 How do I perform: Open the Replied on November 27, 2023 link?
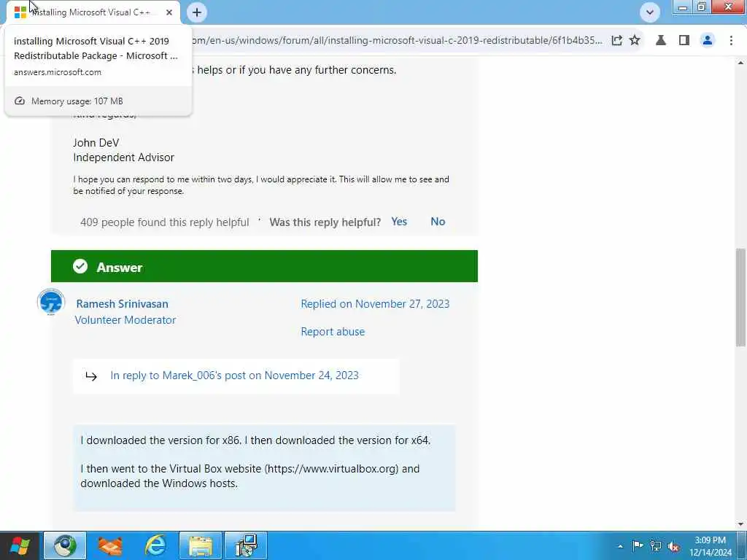(375, 304)
